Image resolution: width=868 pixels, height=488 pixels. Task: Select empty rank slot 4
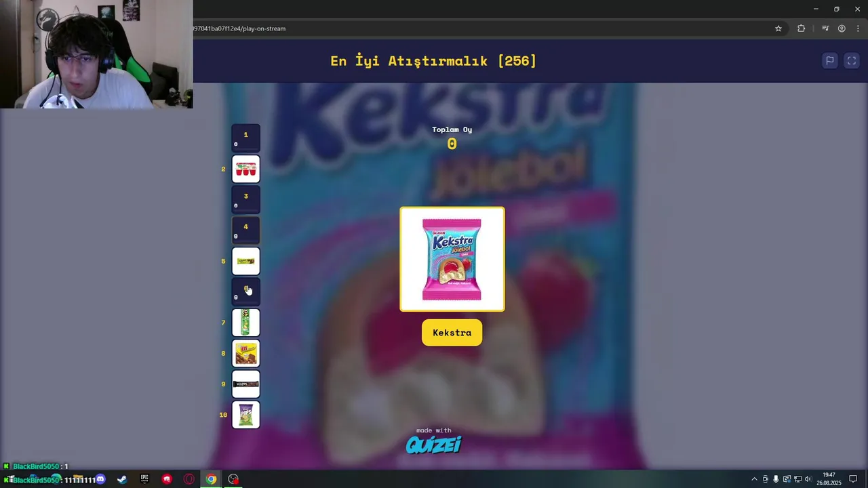pyautogui.click(x=245, y=230)
